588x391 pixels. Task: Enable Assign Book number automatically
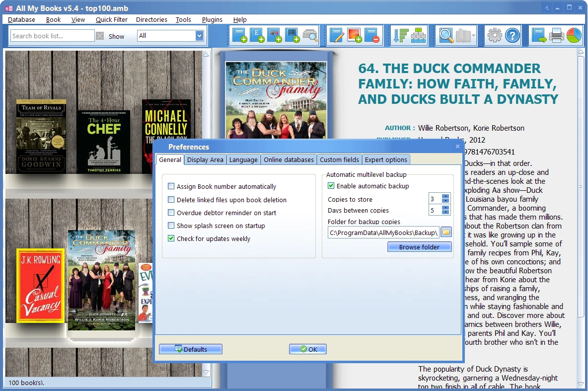171,186
